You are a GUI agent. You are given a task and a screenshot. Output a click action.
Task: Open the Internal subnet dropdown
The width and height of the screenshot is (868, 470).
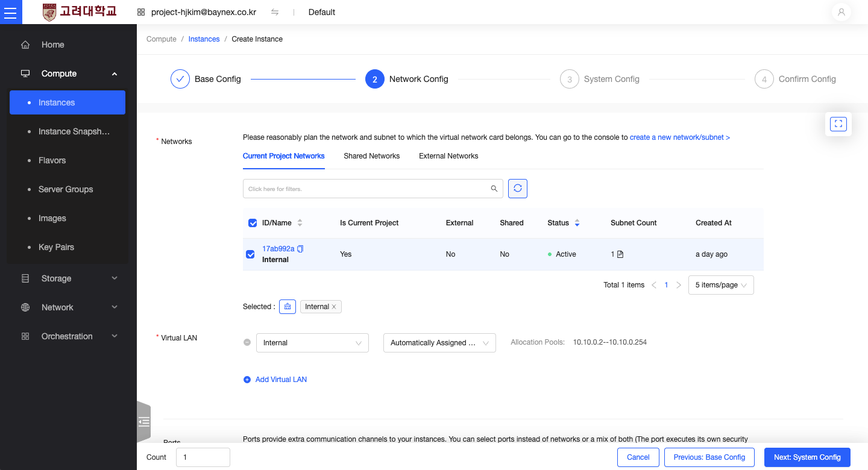pyautogui.click(x=312, y=343)
